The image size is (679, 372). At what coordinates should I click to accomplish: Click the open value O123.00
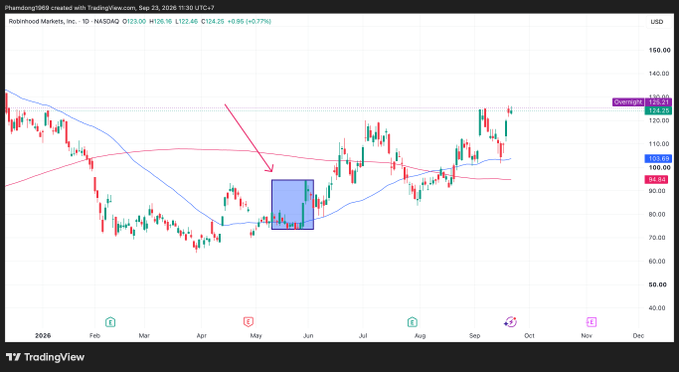134,21
